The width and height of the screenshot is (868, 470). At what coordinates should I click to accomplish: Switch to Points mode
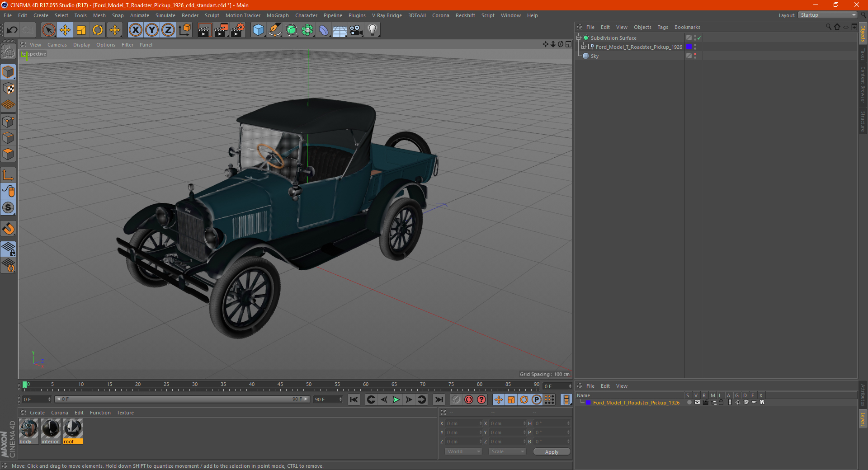pos(8,121)
